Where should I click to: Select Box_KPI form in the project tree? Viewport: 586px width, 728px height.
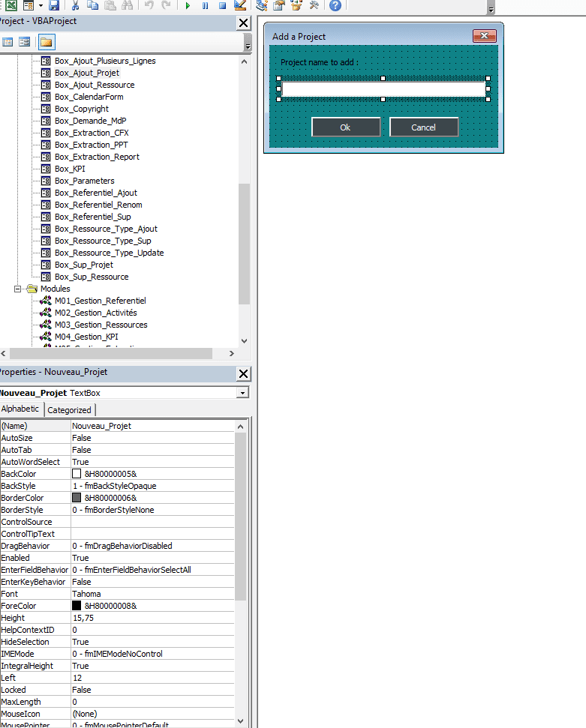70,169
